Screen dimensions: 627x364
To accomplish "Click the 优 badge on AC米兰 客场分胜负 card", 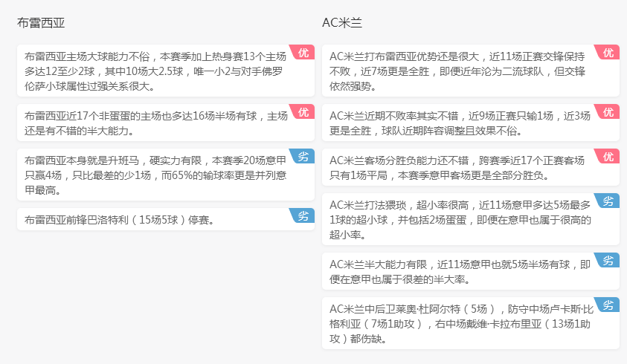I will coord(608,157).
